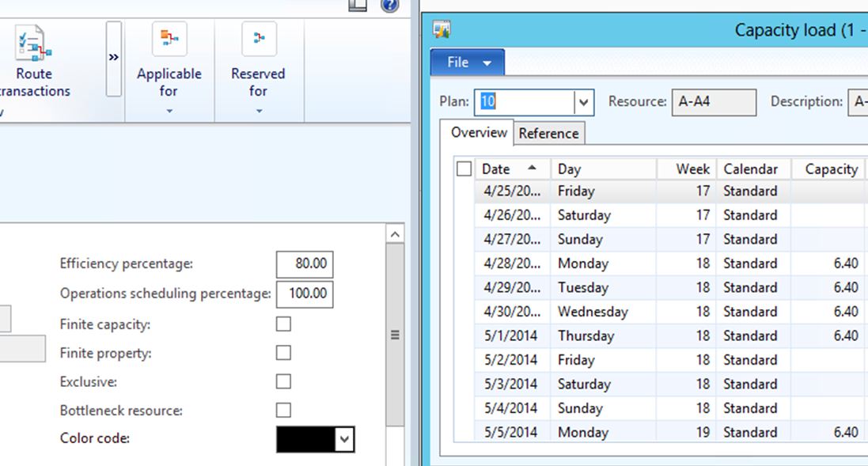Click the Capacity column header
This screenshot has width=868, height=466.
[830, 169]
